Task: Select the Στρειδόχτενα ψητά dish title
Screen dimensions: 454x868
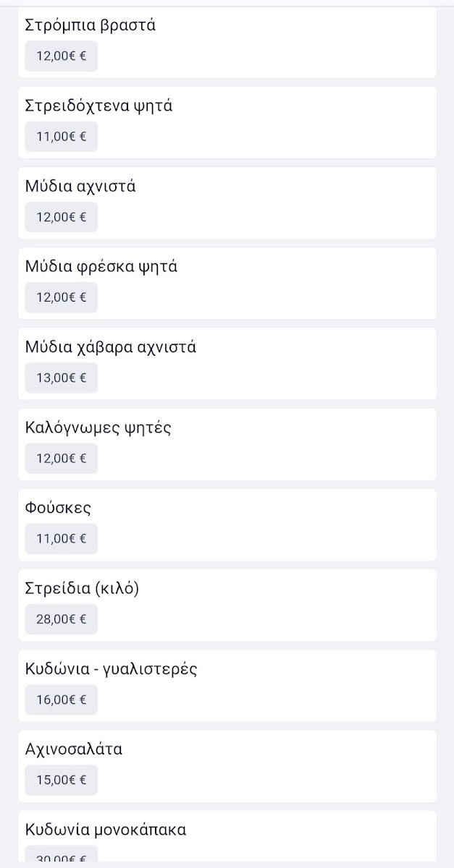Action: tap(98, 106)
